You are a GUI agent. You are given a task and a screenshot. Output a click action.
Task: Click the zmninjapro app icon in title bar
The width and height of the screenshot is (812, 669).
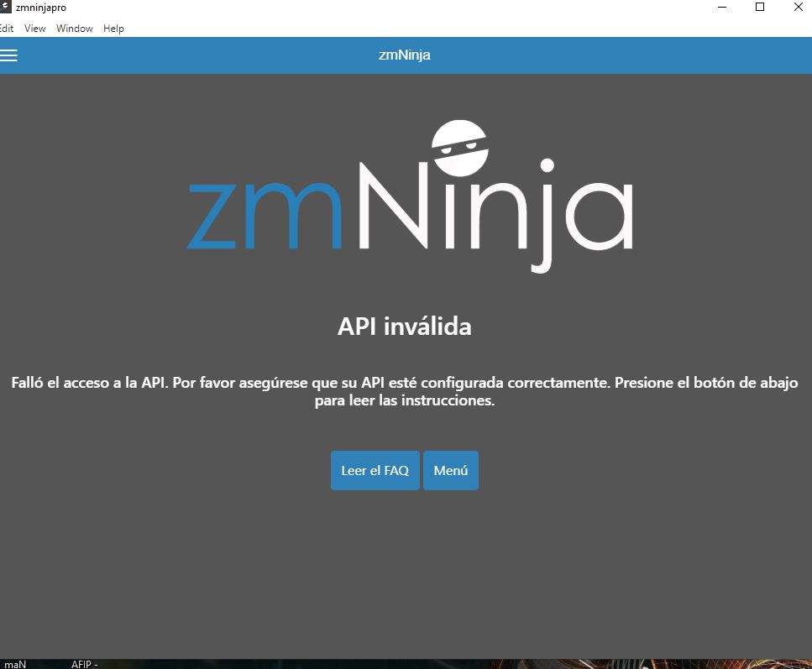click(x=5, y=6)
